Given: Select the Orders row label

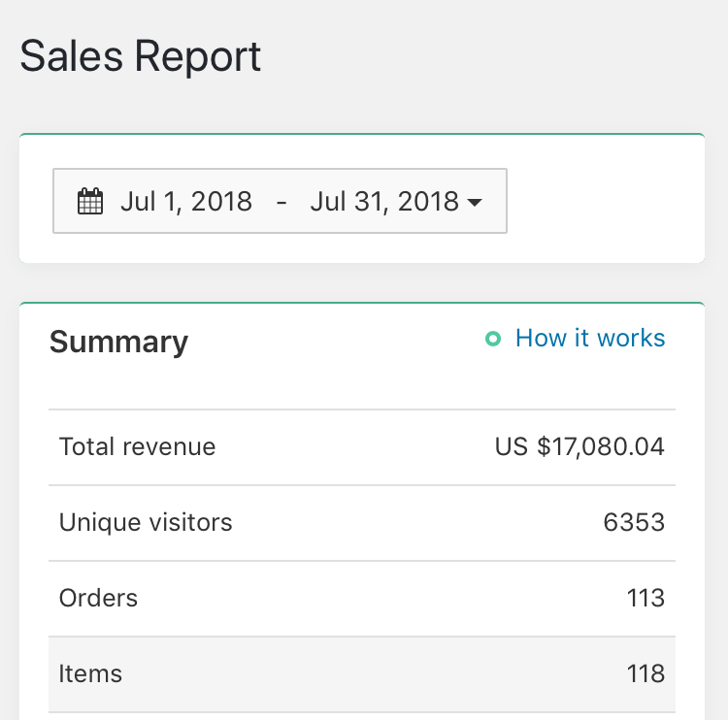Looking at the screenshot, I should pyautogui.click(x=98, y=598).
